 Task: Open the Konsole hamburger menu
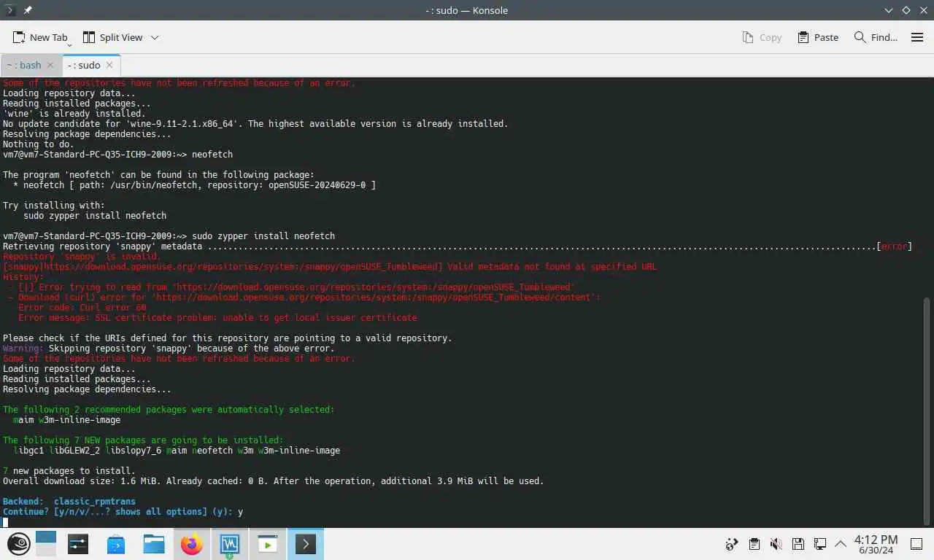(917, 37)
